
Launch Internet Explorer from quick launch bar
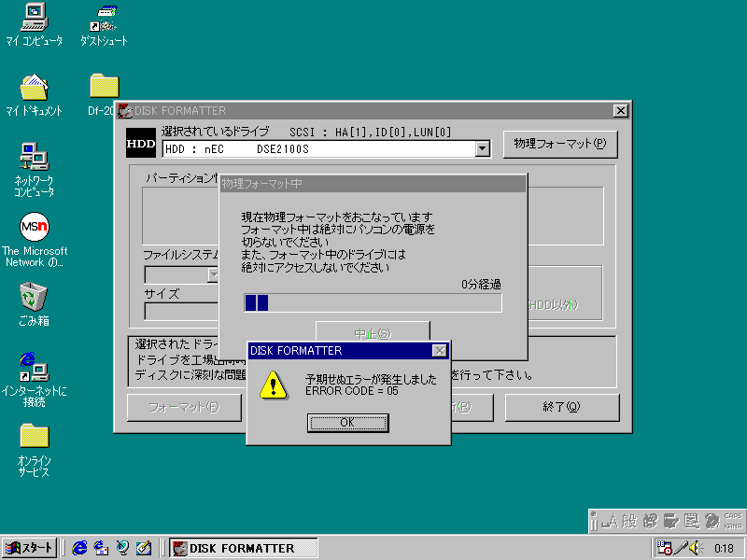(80, 548)
